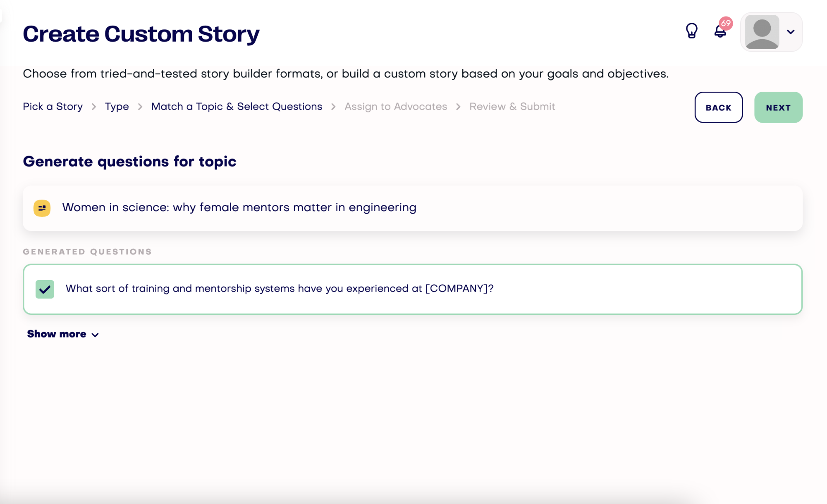The width and height of the screenshot is (827, 504).
Task: Click the red 69 notification badge
Action: click(x=726, y=23)
